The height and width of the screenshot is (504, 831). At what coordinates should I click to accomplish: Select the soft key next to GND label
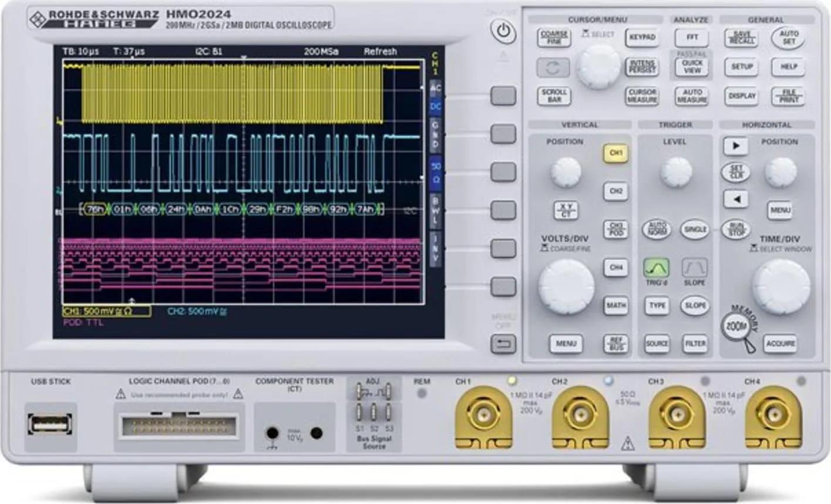click(503, 134)
